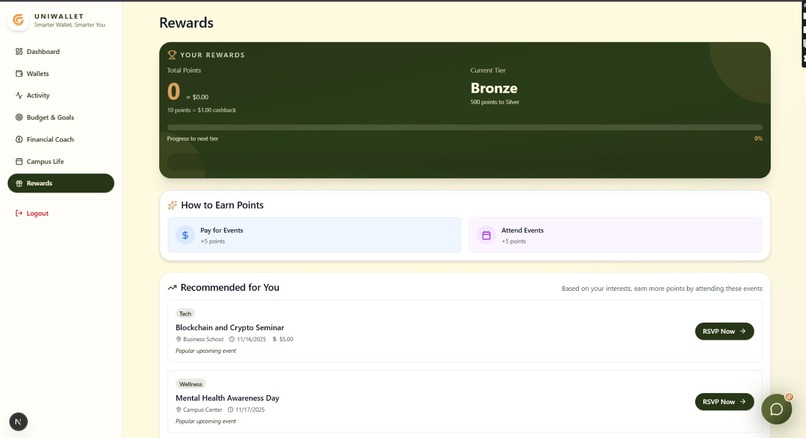Click the 0% progress value

pyautogui.click(x=758, y=139)
